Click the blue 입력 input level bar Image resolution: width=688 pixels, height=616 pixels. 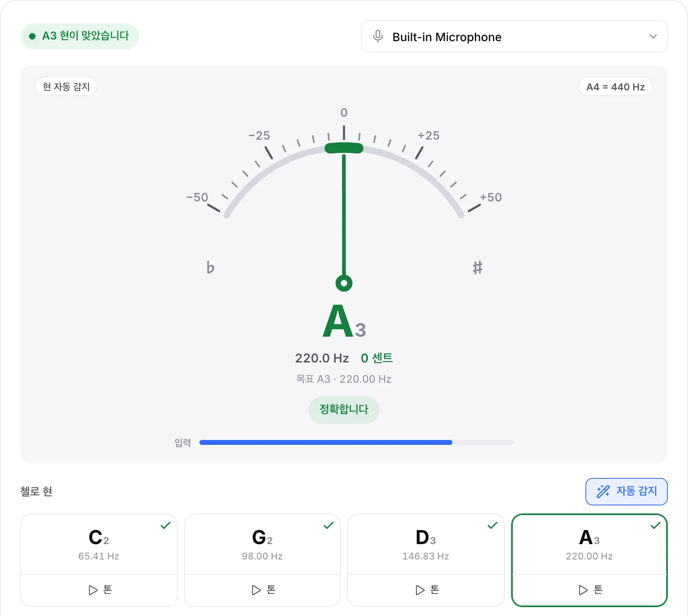click(x=326, y=442)
